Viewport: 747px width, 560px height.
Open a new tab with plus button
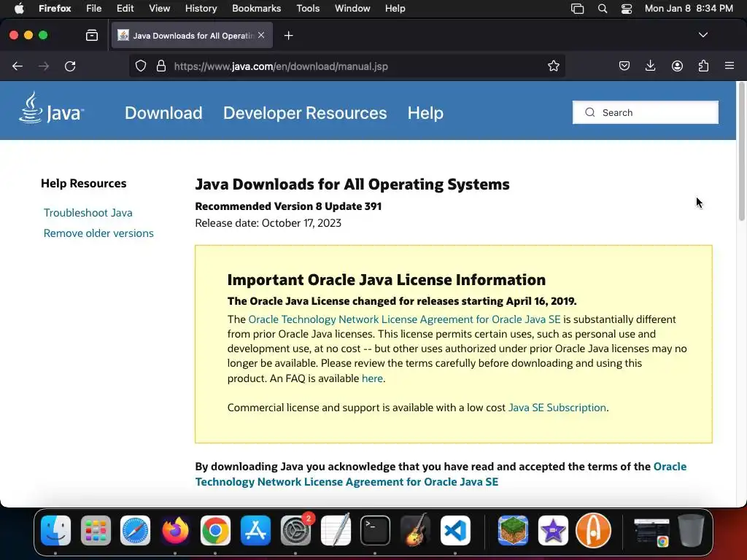click(288, 35)
